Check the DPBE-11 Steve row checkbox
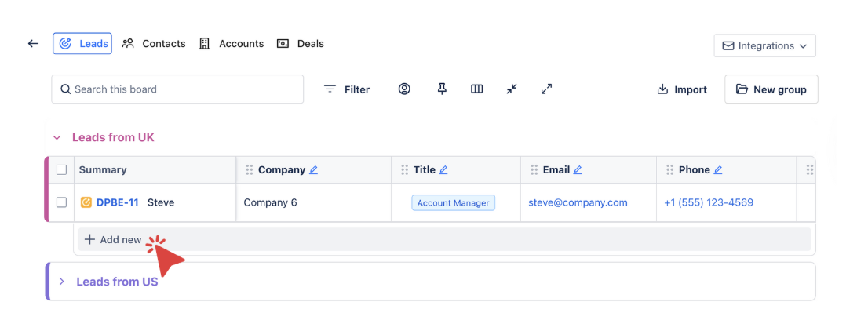Screen dimensions: 868x331 62,203
